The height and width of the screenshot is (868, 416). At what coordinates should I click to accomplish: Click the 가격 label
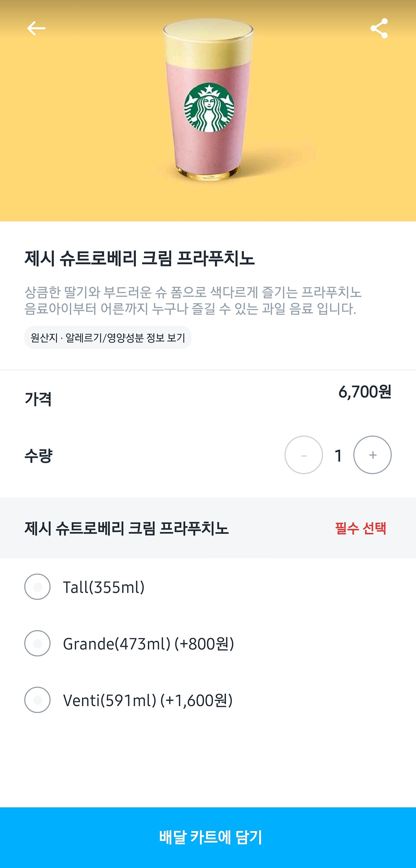pos(38,399)
